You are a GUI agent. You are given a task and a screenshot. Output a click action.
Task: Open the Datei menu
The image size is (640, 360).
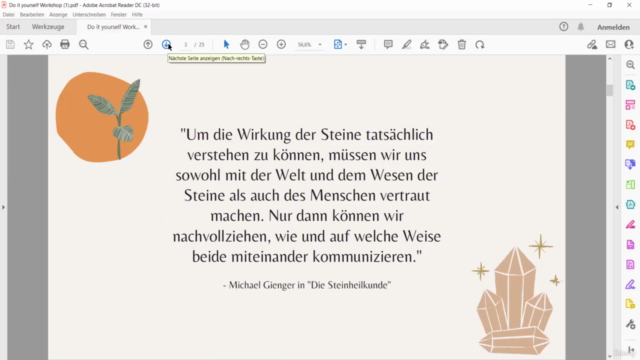[x=8, y=14]
